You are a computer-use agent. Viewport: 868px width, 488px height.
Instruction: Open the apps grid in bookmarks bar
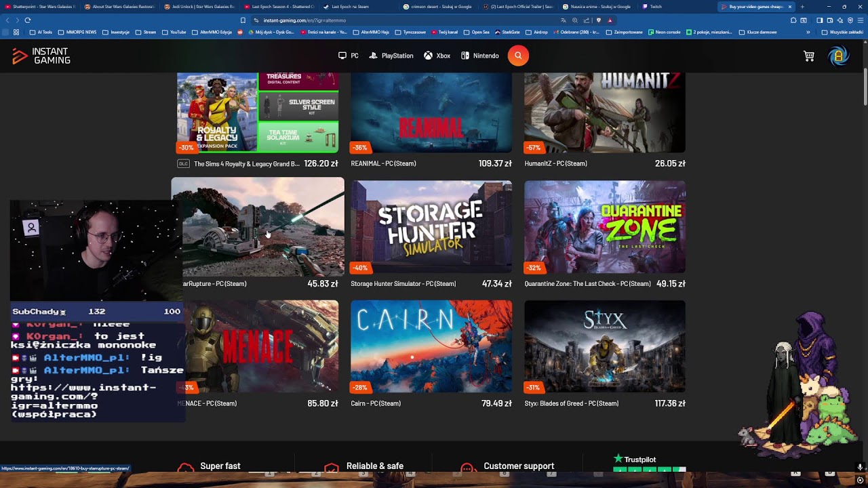click(x=16, y=32)
